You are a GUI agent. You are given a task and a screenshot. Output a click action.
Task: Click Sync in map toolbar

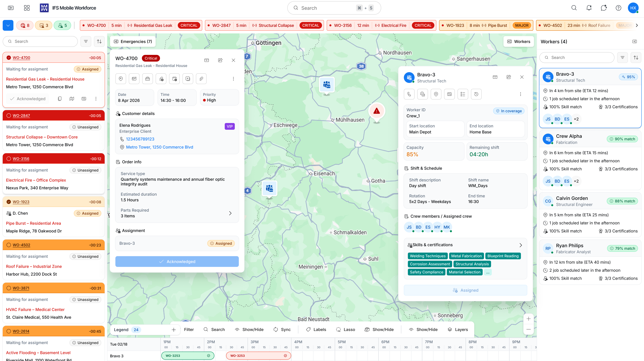pyautogui.click(x=282, y=329)
